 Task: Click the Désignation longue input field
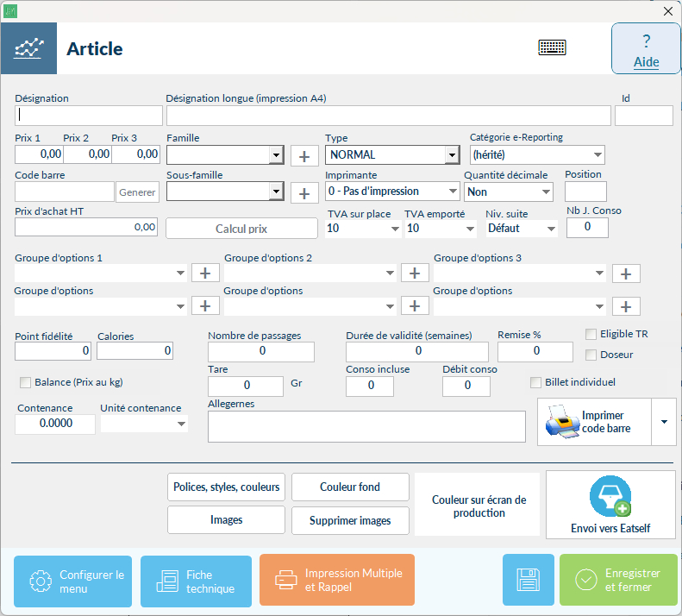(389, 116)
